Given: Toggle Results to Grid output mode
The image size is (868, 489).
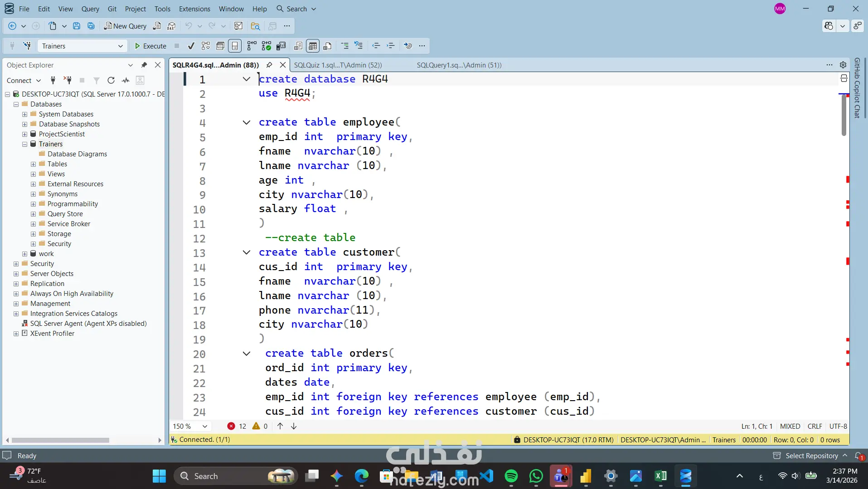Looking at the screenshot, I should [x=313, y=46].
